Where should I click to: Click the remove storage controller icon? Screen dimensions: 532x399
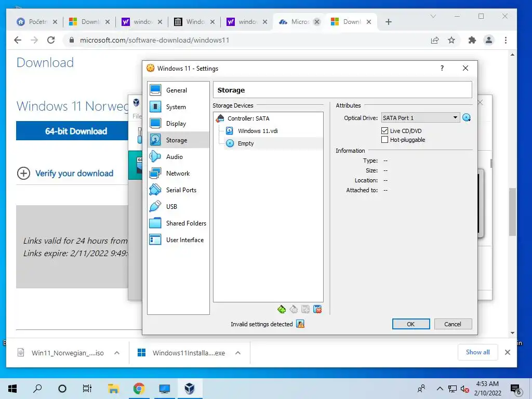[294, 309]
